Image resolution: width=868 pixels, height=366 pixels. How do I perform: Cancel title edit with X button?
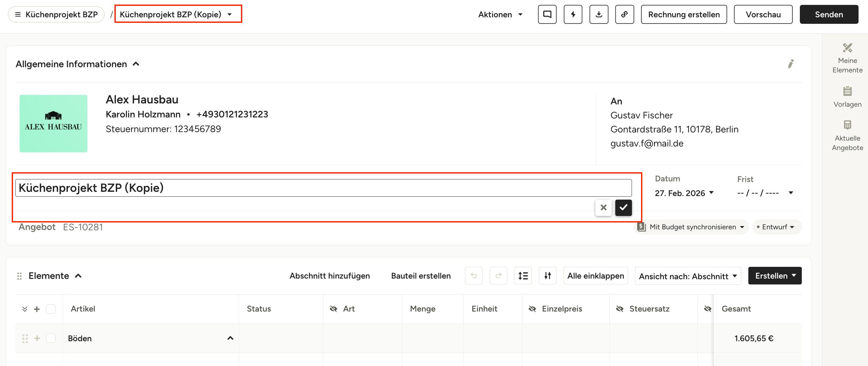click(x=603, y=207)
